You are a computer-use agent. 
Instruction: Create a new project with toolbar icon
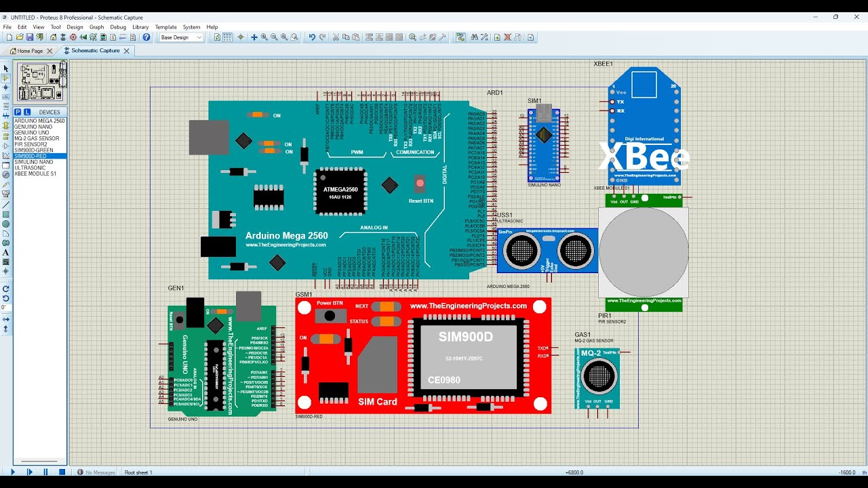(x=9, y=37)
